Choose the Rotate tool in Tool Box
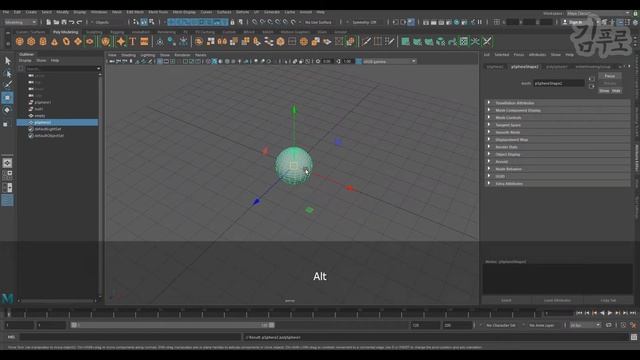This screenshot has height=360, width=640. click(7, 110)
